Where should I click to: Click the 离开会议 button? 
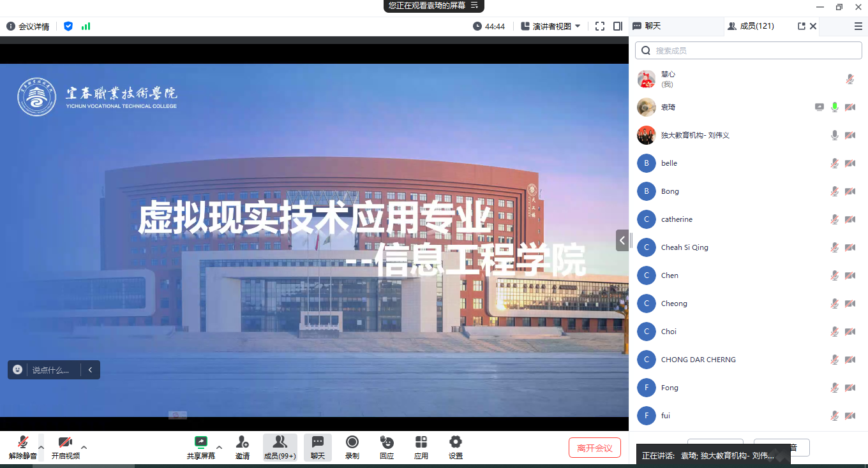tap(594, 448)
